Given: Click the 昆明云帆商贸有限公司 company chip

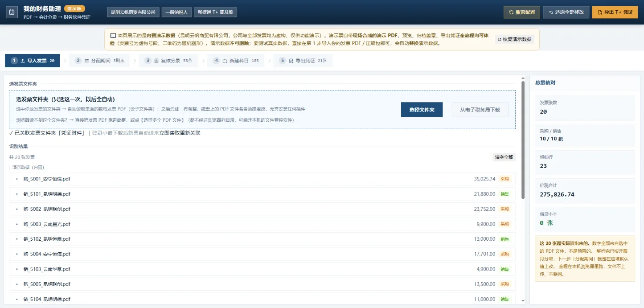Looking at the screenshot, I should (x=133, y=12).
